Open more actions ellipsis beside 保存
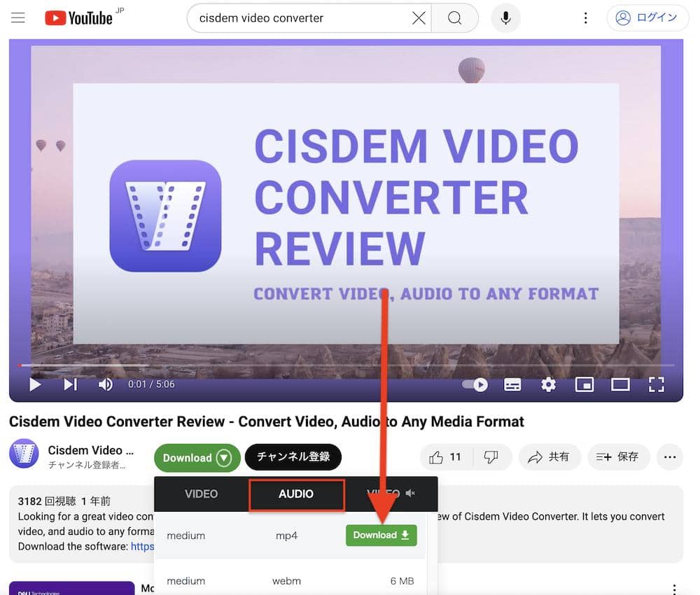Viewport: 700px width, 595px height. pyautogui.click(x=670, y=457)
